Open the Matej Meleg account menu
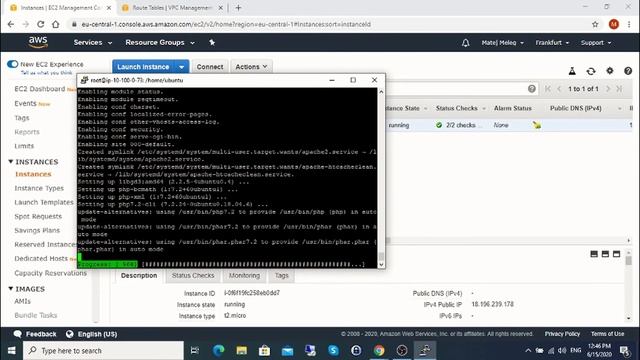640x360 pixels. (x=502, y=42)
